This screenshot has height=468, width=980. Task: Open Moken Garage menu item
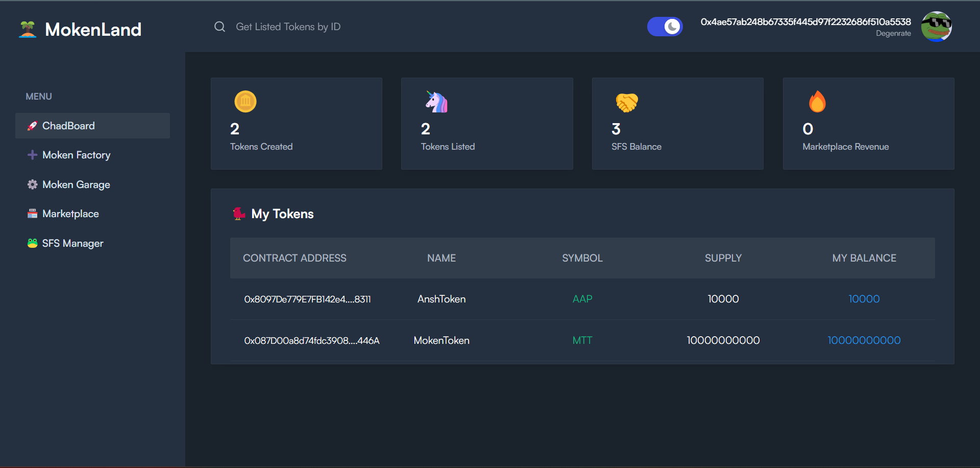click(x=92, y=184)
